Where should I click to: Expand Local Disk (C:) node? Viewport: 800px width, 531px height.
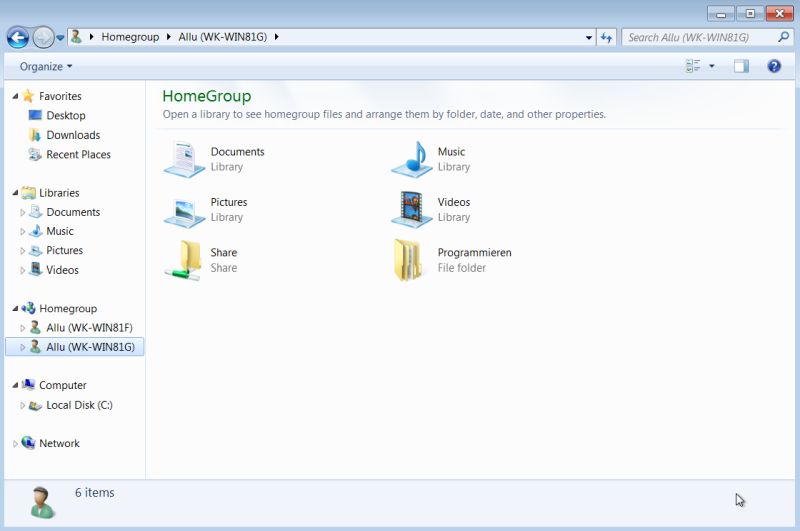coord(22,406)
